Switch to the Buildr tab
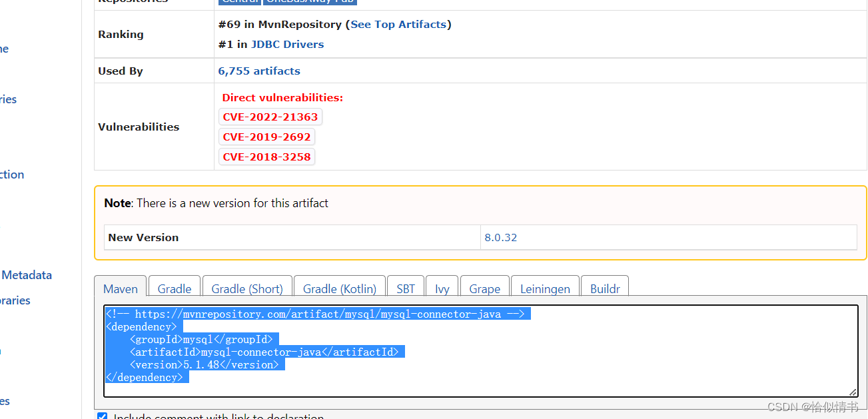Viewport: 868px width, 419px height. point(604,288)
